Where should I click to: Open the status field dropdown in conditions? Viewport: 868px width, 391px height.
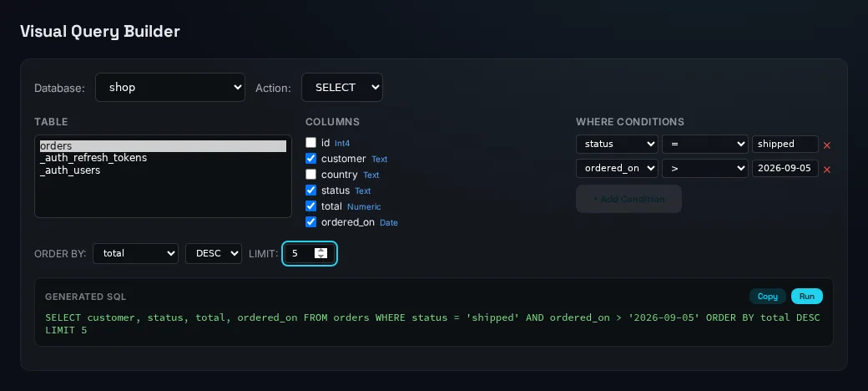pyautogui.click(x=618, y=144)
